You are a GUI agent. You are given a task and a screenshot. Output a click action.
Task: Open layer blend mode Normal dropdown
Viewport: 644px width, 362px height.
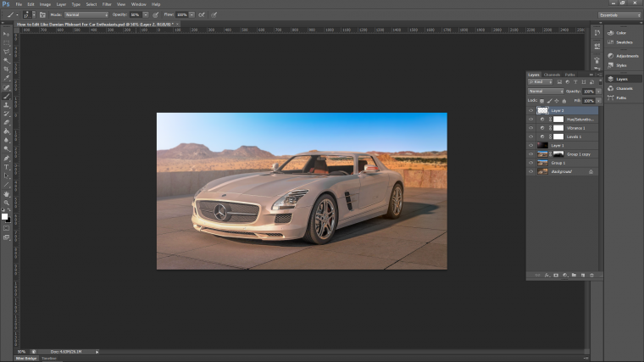(x=546, y=92)
